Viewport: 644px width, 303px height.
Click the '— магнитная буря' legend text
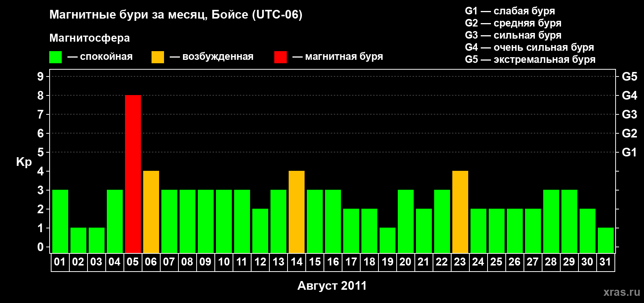338,57
